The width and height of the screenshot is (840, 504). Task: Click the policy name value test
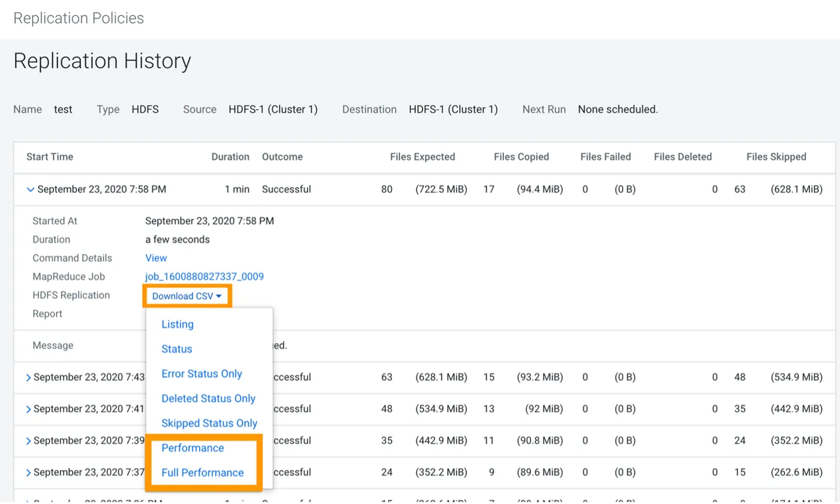(x=63, y=109)
